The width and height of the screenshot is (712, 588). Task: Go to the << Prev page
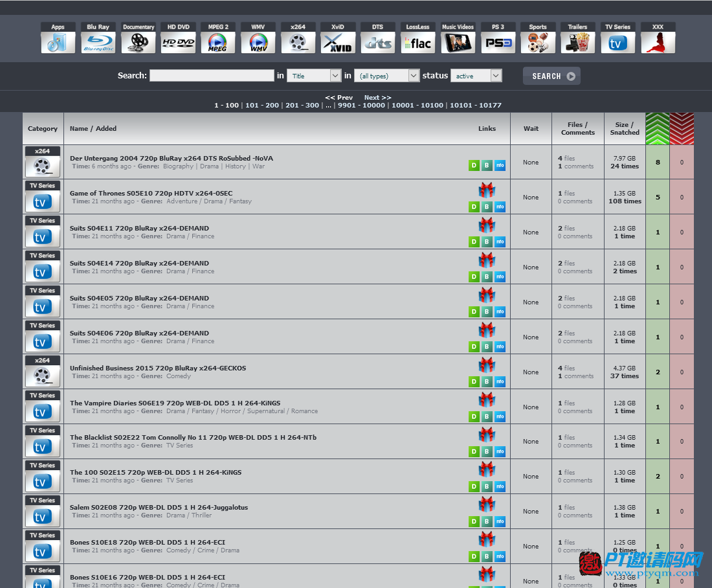(x=339, y=97)
